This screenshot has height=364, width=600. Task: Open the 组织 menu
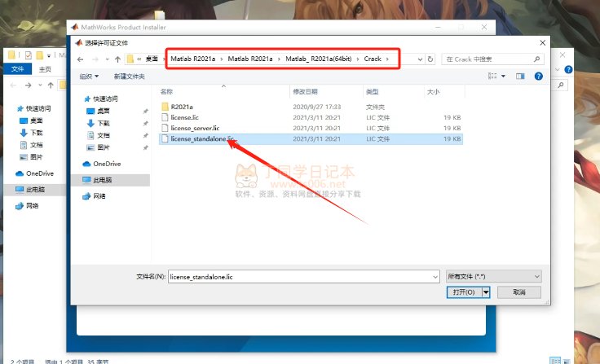point(89,77)
